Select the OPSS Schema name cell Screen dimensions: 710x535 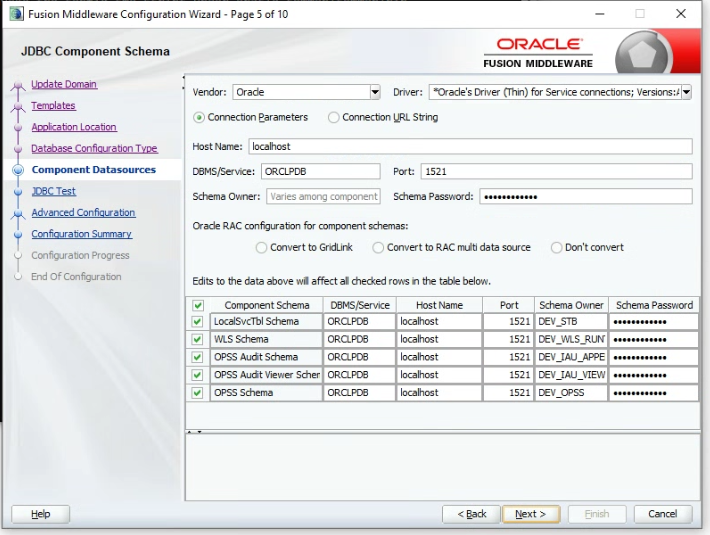[266, 393]
